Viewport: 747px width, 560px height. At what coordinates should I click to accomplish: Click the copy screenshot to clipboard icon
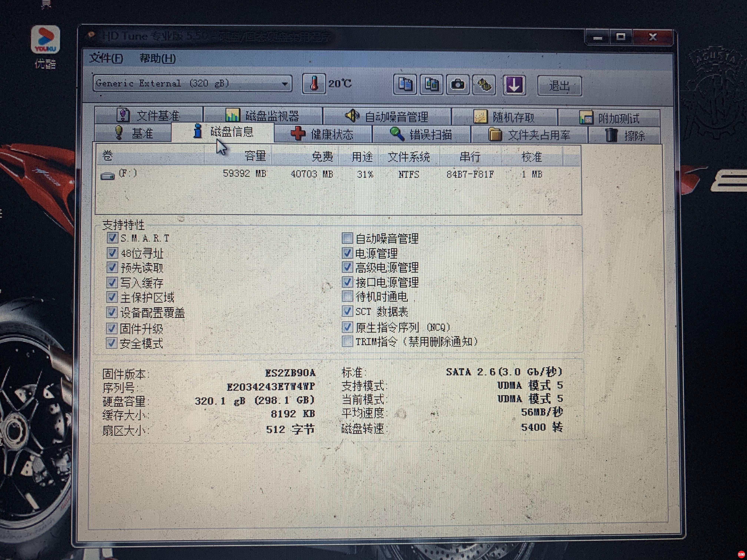pyautogui.click(x=431, y=84)
